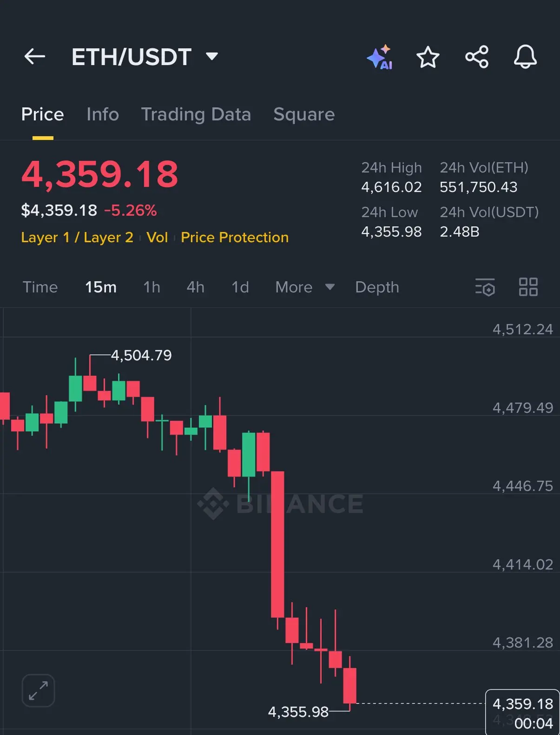560x735 pixels.
Task: Open the Layer 1 / Layer 2 tag
Action: [x=77, y=238]
